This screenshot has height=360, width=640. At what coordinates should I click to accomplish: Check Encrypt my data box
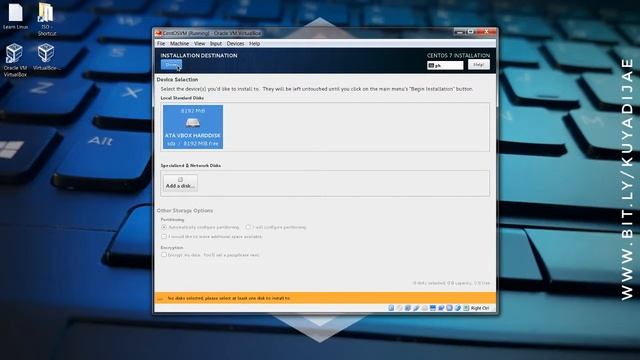point(164,255)
